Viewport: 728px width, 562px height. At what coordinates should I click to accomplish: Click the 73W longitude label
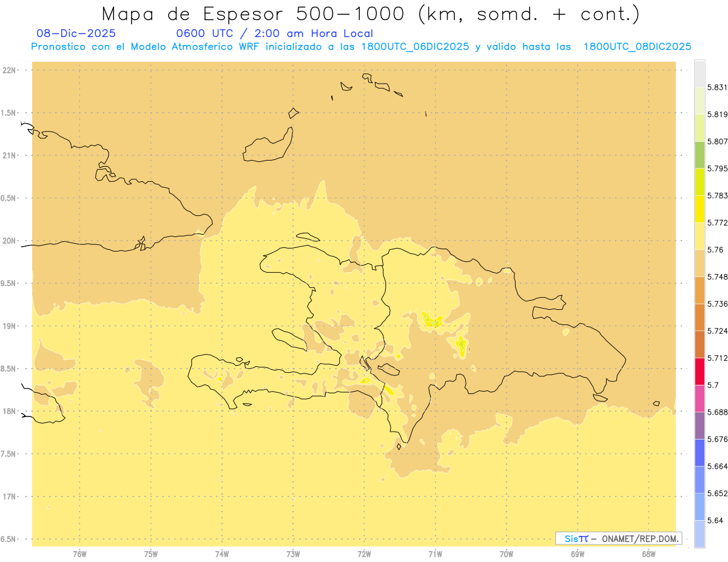293,554
